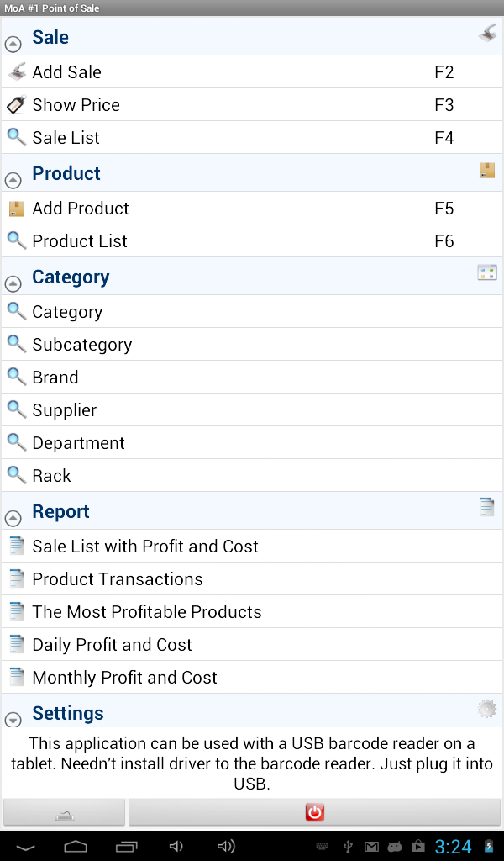
Task: Click the red power button icon
Action: (315, 812)
